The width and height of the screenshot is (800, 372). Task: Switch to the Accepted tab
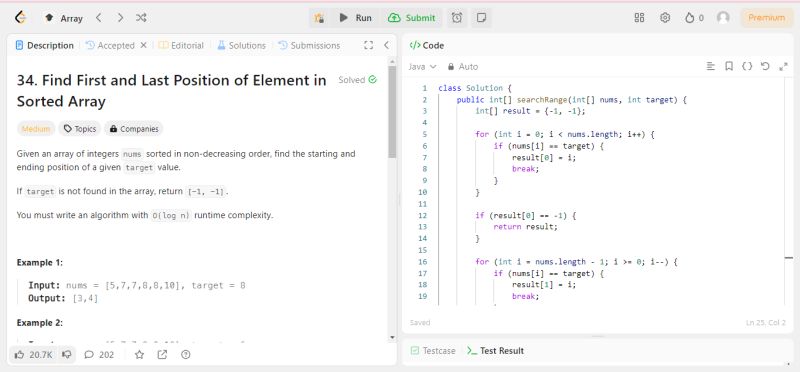point(110,45)
